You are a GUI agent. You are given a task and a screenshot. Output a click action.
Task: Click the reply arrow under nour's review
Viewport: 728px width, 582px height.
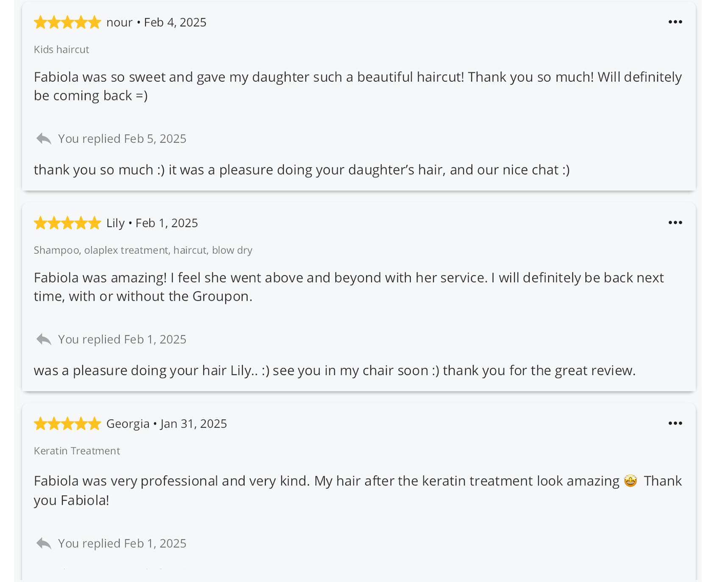(44, 139)
